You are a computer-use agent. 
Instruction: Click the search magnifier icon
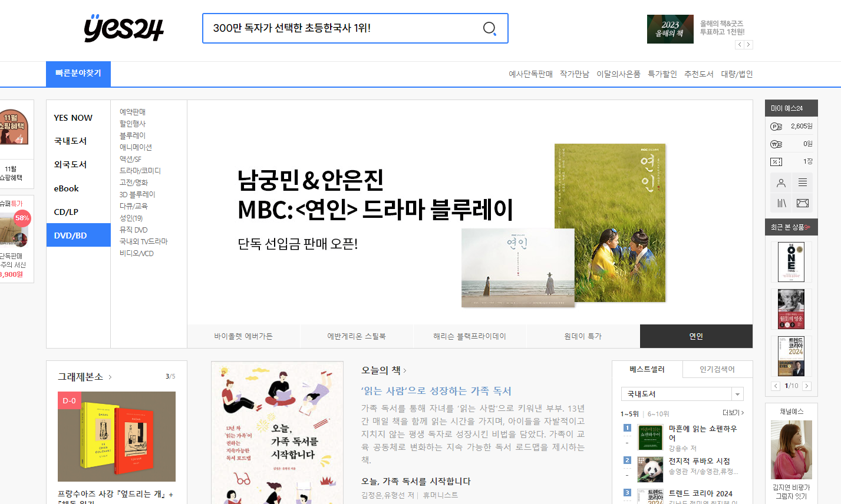click(x=489, y=28)
